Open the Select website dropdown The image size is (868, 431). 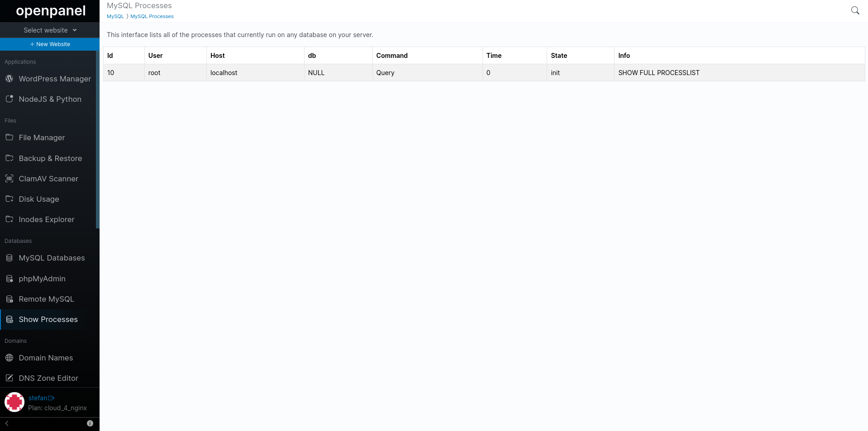50,30
